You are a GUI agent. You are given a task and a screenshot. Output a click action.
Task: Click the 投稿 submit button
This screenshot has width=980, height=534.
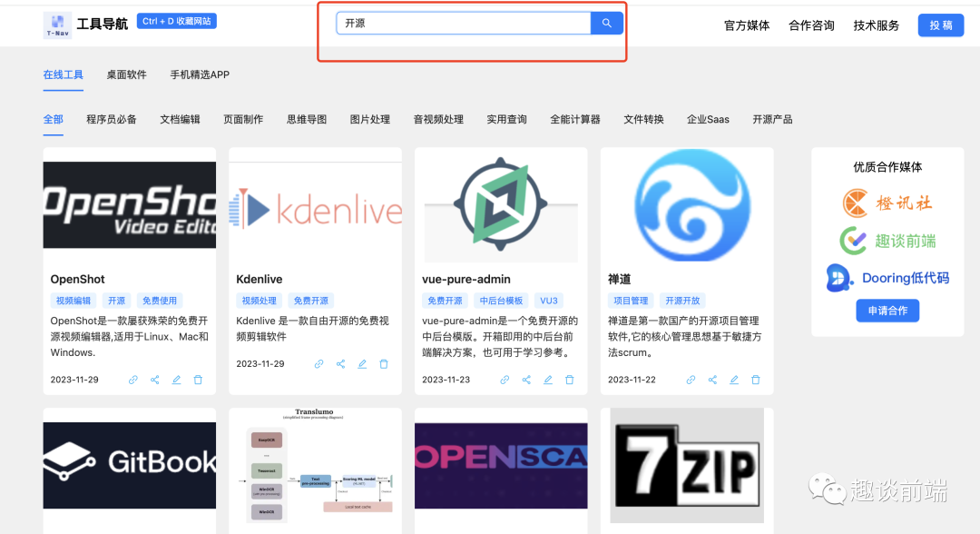(x=941, y=25)
